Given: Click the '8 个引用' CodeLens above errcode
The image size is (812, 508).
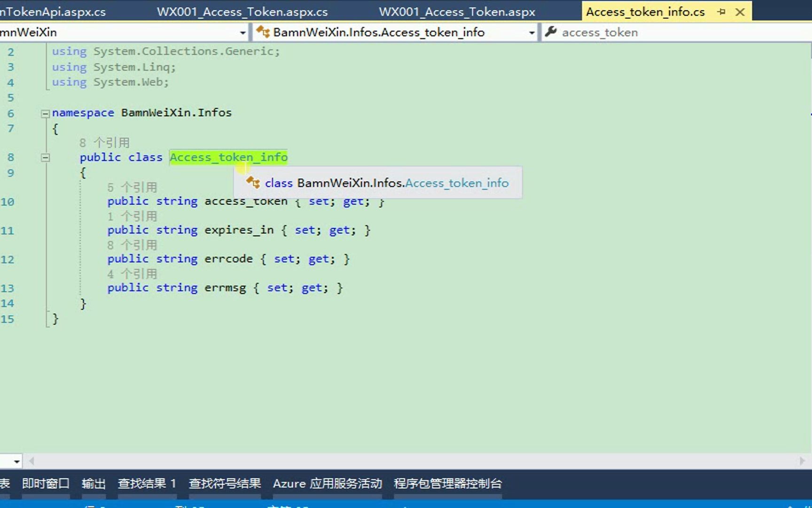Looking at the screenshot, I should pos(132,245).
